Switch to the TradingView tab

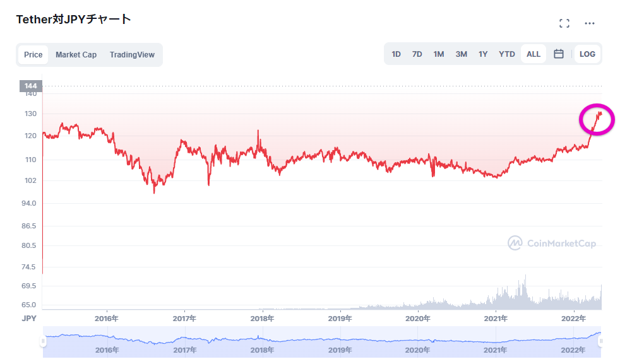[132, 55]
